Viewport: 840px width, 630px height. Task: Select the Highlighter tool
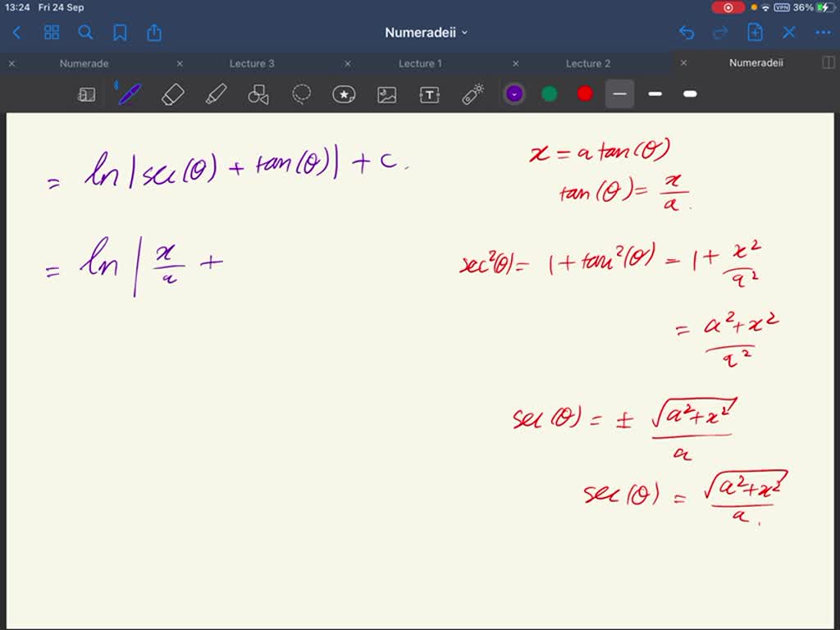(x=215, y=94)
